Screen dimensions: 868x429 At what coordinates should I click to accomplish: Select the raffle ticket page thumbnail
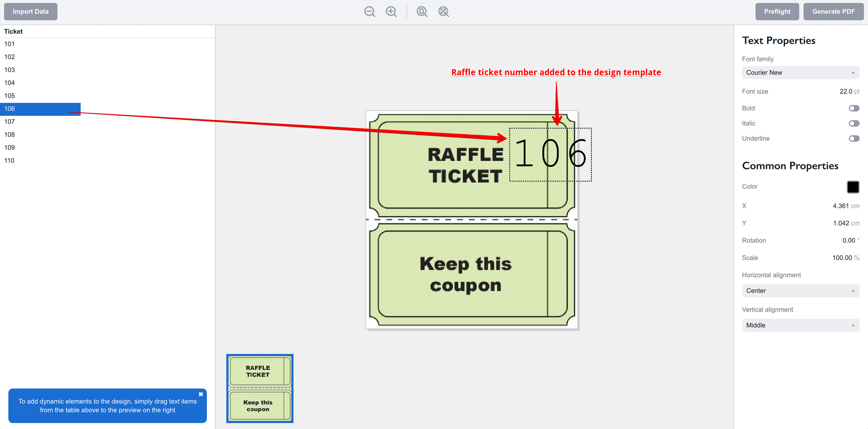tap(259, 389)
